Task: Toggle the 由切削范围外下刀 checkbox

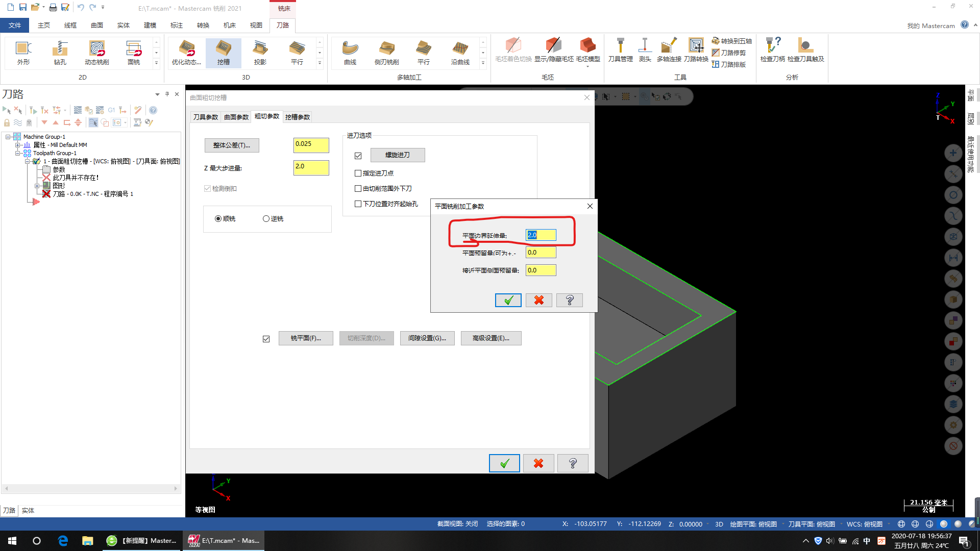Action: (x=358, y=189)
